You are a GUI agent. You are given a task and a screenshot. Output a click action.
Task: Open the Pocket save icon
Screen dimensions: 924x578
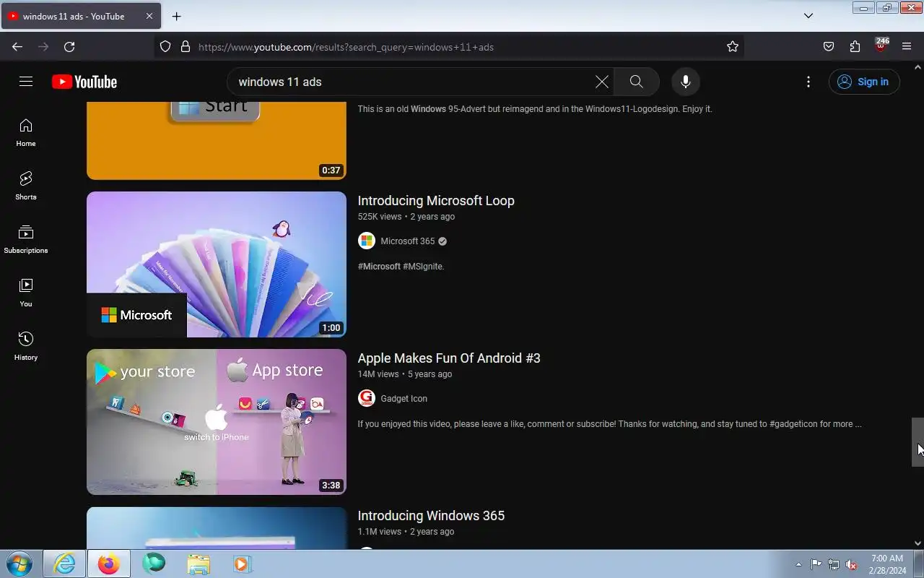(x=829, y=47)
